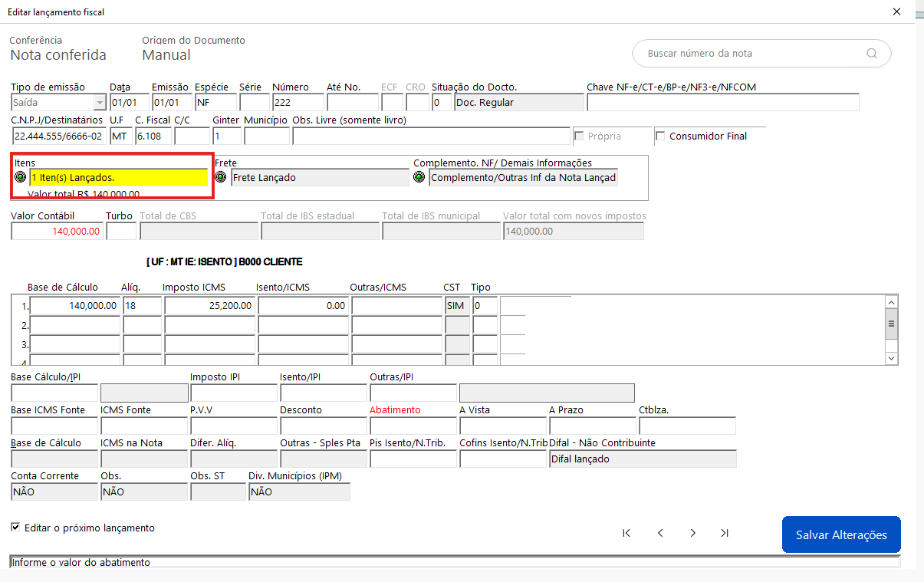The width and height of the screenshot is (924, 582).
Task: Click row 1 Base de Cálculo cell 140,000.00
Action: point(75,305)
